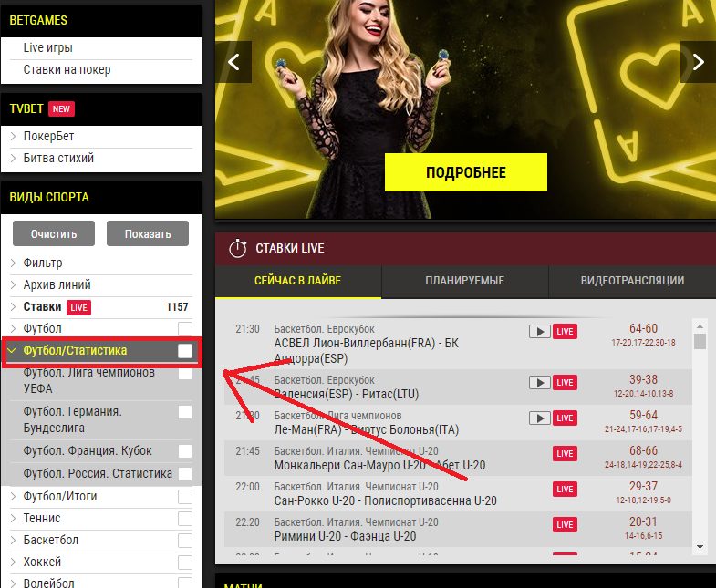Click the Подробнее banner button

[x=466, y=172]
